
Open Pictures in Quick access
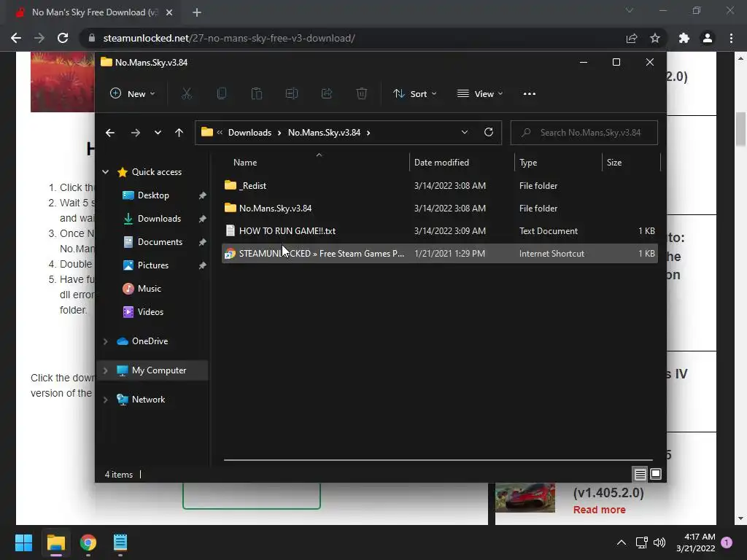pos(153,265)
